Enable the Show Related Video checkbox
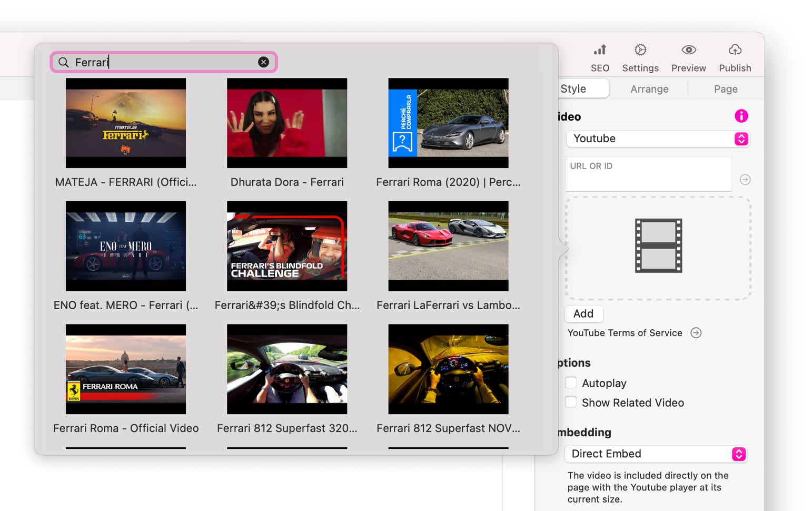 571,402
